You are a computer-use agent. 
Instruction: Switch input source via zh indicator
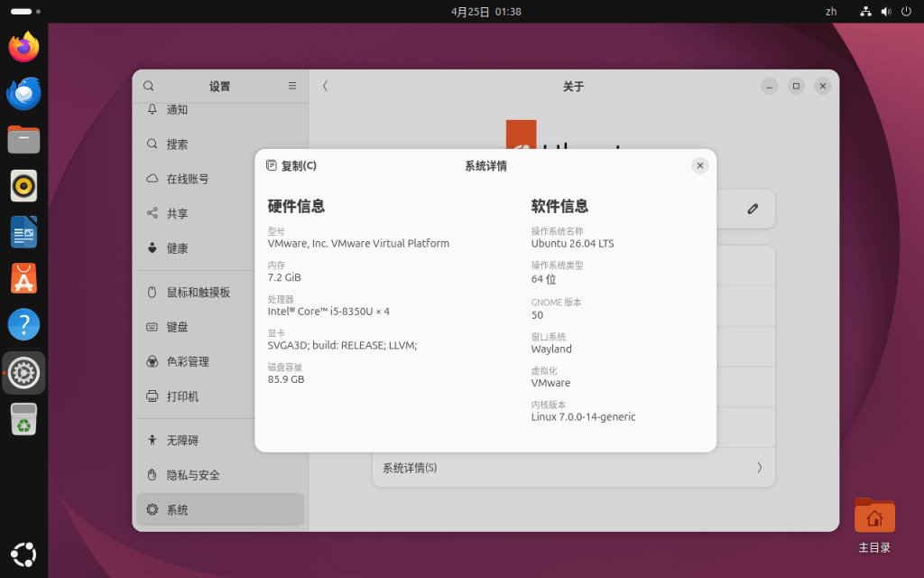tap(831, 11)
